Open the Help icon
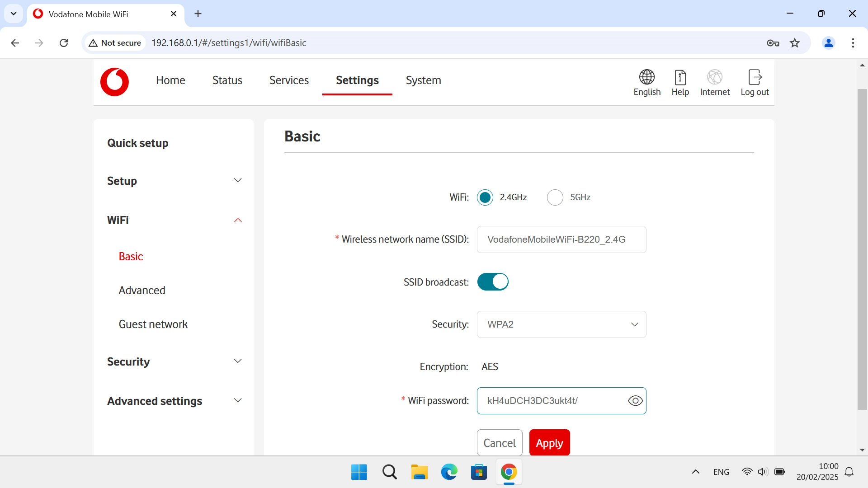The height and width of the screenshot is (488, 868). (x=680, y=77)
